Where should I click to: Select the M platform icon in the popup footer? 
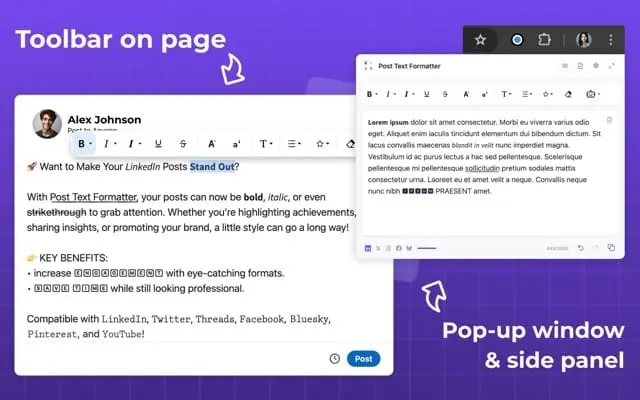409,248
